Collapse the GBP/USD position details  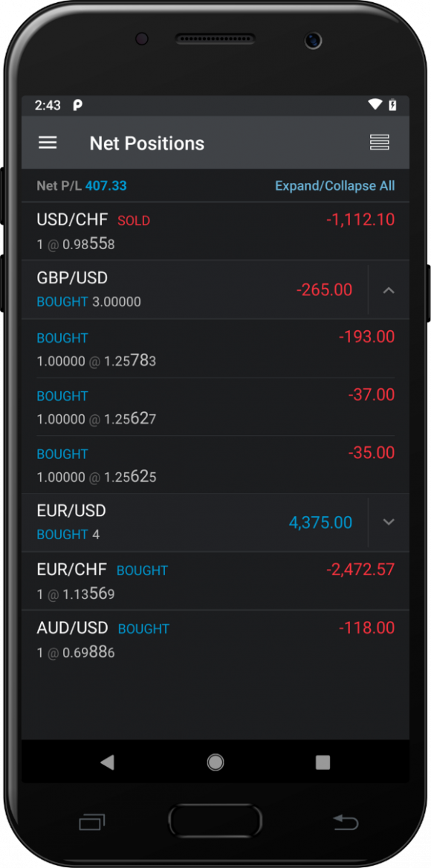point(388,290)
